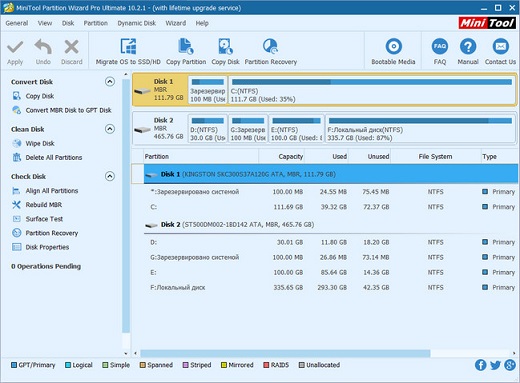Image resolution: width=520 pixels, height=383 pixels.
Task: Select *:Зарезервировано системой row
Action: [331, 192]
